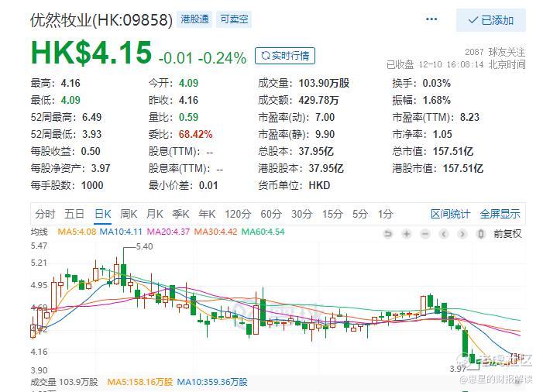
Task: Click the 成交额 429.78万 value
Action: 318,101
